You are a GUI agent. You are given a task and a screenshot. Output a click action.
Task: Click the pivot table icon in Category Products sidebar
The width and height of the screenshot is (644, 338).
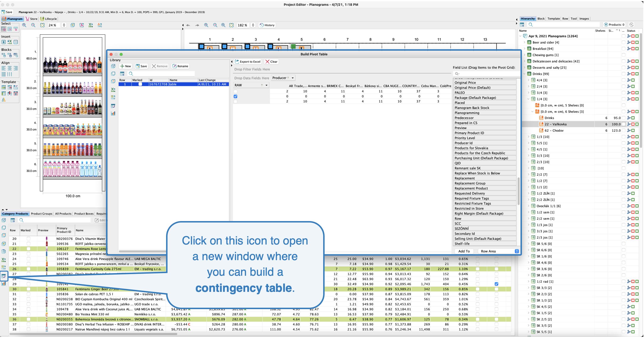(4, 276)
